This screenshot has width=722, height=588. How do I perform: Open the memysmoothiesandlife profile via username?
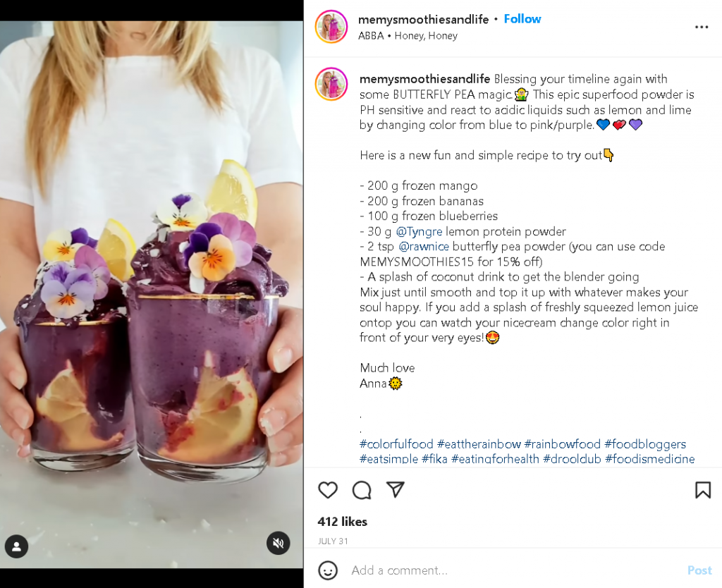pos(423,19)
